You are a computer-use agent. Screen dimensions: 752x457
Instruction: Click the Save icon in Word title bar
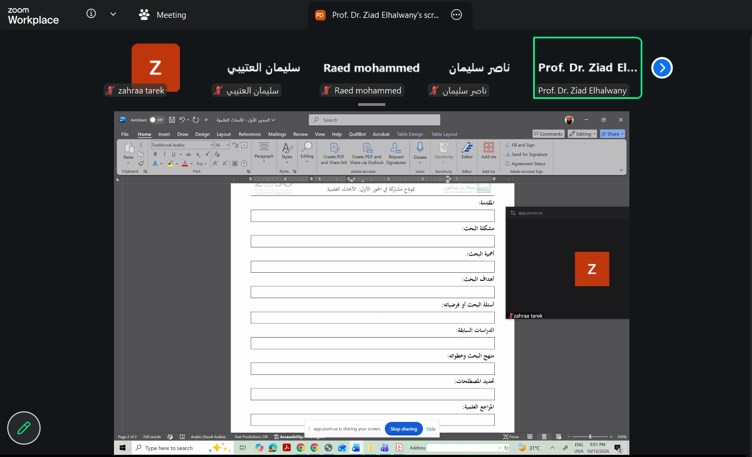tap(172, 120)
